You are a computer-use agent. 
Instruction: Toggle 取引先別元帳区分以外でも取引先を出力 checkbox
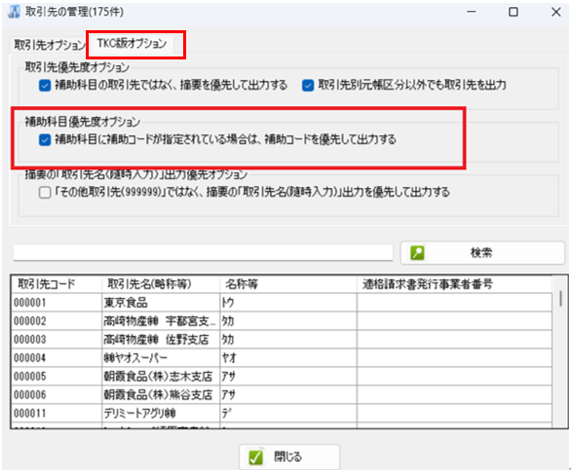308,86
